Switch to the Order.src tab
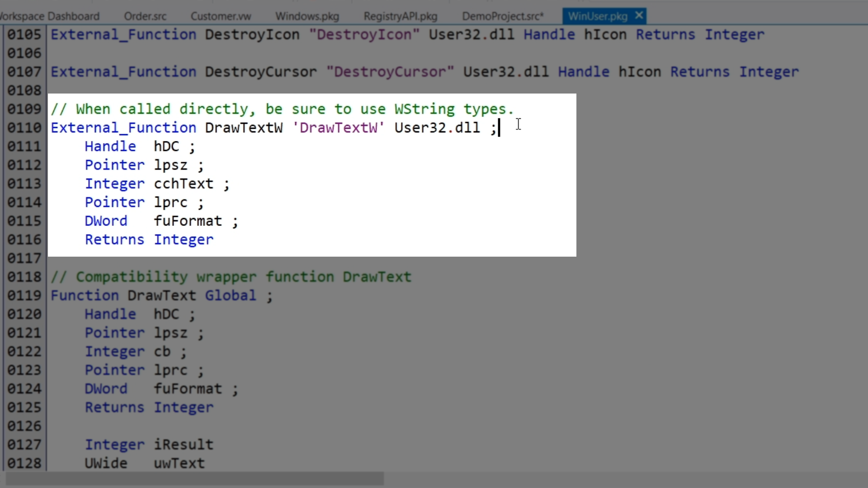The height and width of the screenshot is (488, 868). pyautogui.click(x=145, y=16)
